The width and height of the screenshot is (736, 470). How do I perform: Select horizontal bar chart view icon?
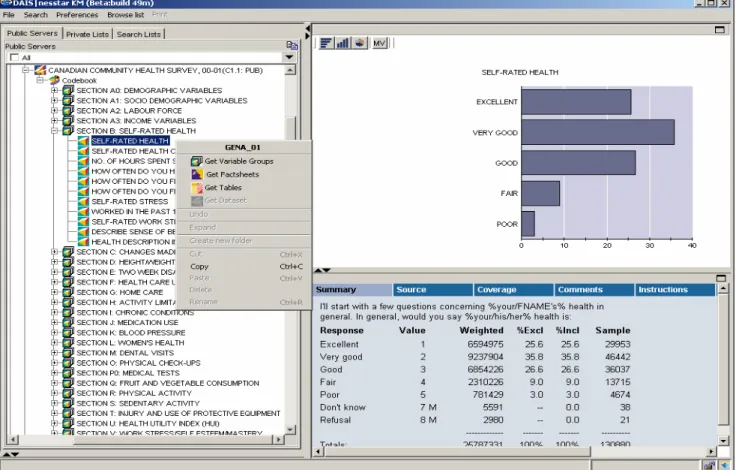tap(326, 43)
